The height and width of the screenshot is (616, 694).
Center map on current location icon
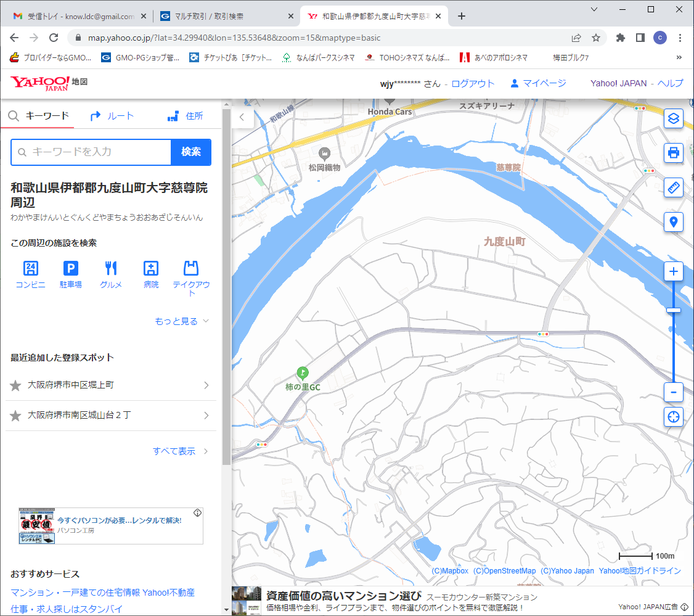pos(673,417)
